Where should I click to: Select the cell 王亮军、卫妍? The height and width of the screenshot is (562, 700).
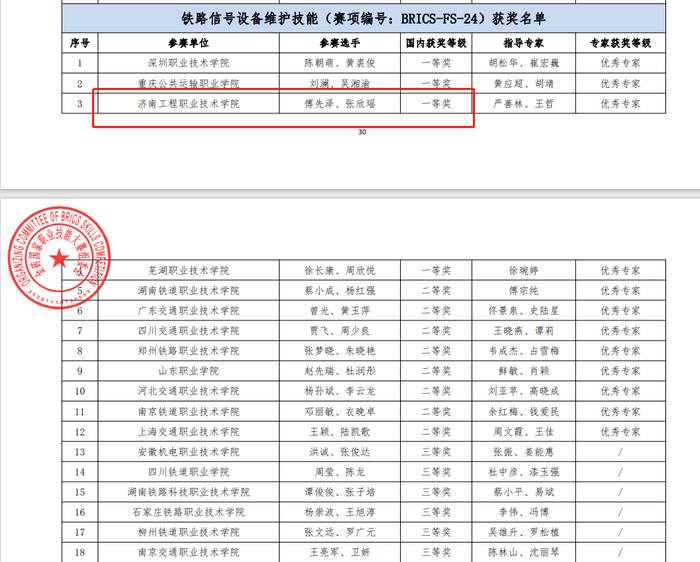[x=340, y=552]
